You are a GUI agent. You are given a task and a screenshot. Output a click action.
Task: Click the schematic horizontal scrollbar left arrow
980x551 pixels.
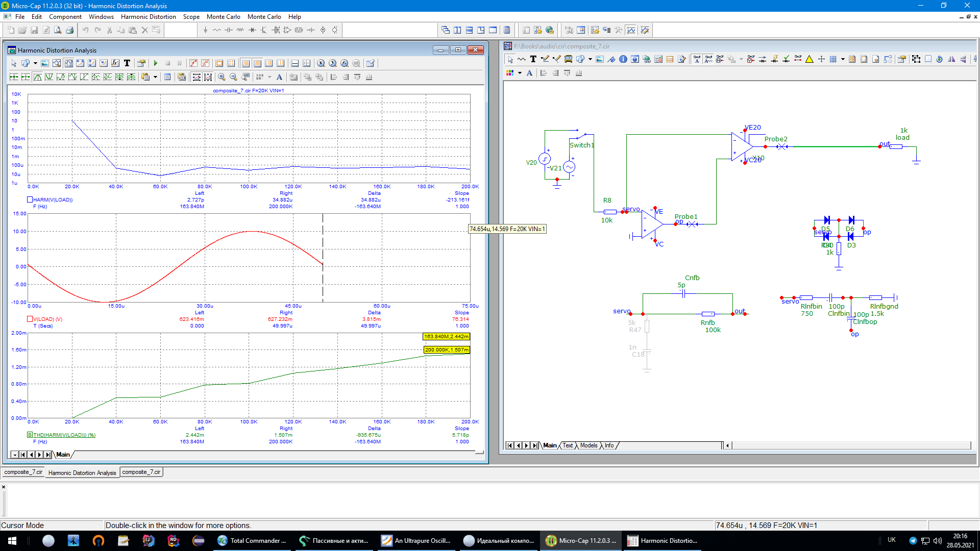[728, 445]
